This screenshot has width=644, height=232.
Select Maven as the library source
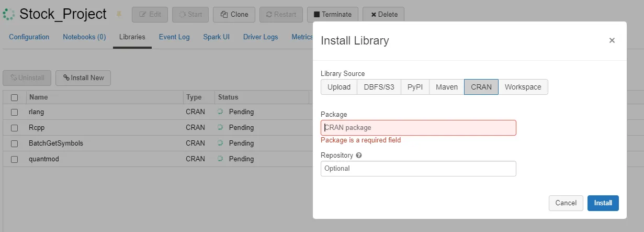[x=447, y=87]
